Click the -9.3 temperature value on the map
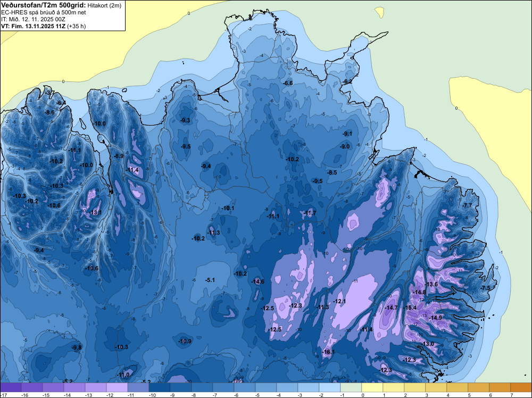 coord(185,120)
